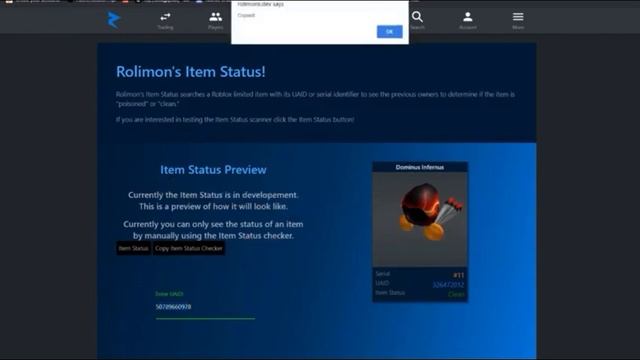
Task: Click the Dominus Infernus card title
Action: pos(420,167)
